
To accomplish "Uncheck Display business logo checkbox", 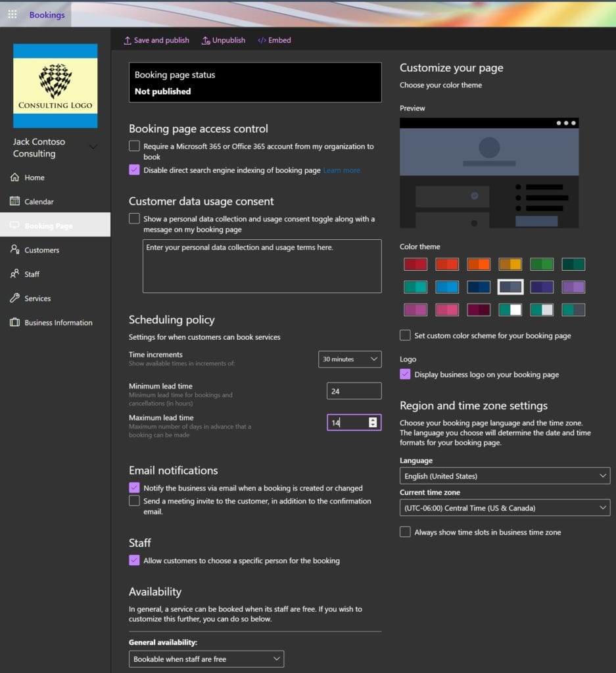I will coord(405,375).
